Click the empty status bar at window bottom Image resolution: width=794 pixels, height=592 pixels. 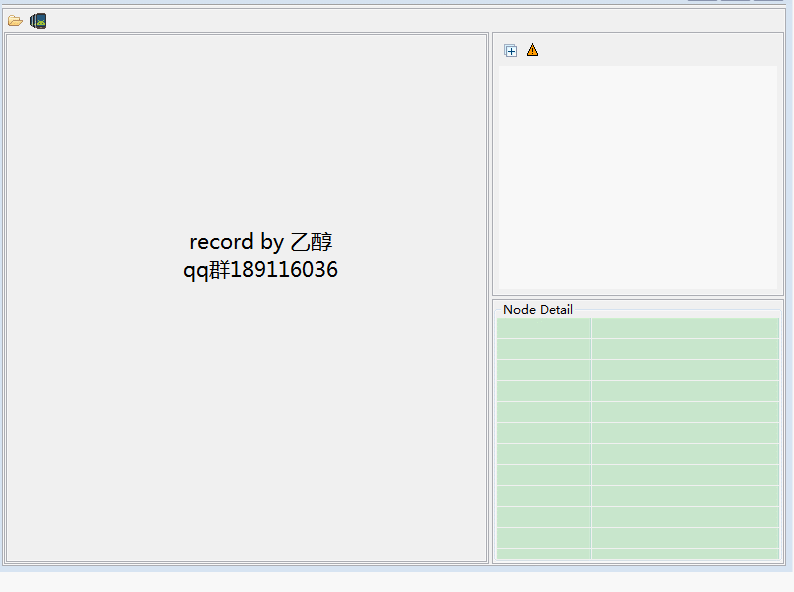pos(397,581)
